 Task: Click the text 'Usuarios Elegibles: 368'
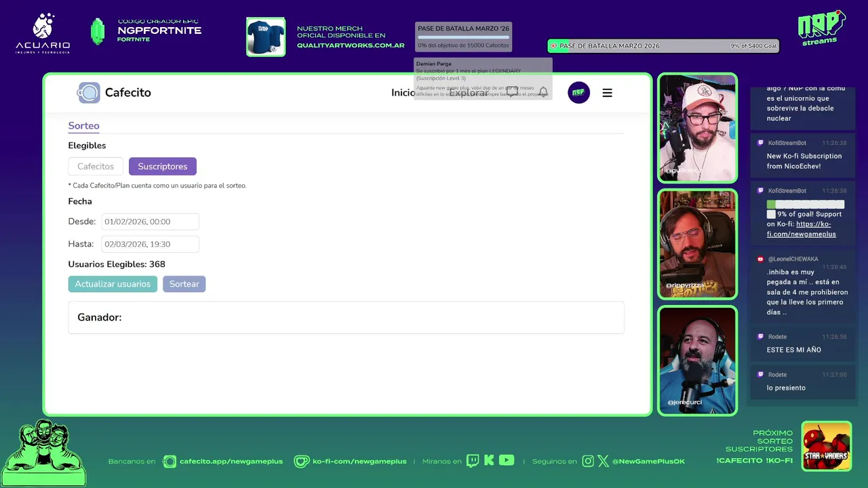(x=117, y=264)
